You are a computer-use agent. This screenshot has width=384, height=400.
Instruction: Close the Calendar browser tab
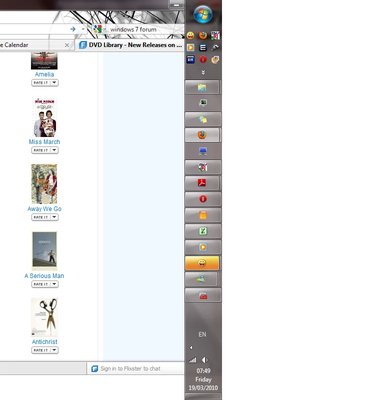[67, 45]
